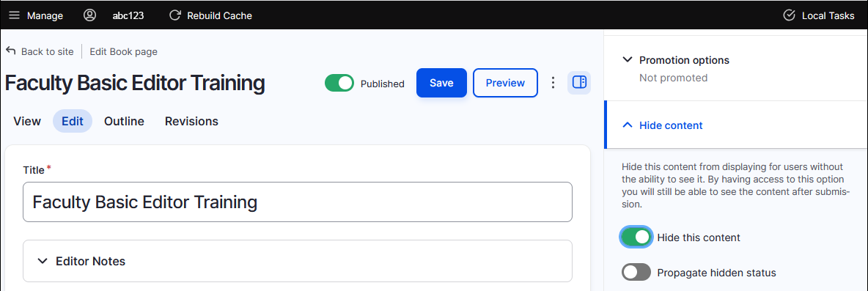
Task: Select the Edit tab
Action: tap(73, 121)
